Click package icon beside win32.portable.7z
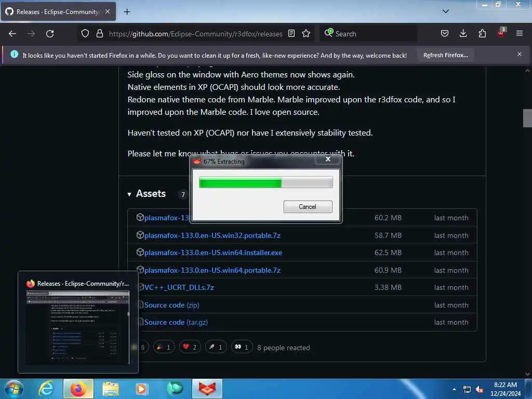Image resolution: width=532 pixels, height=399 pixels. 140,235
